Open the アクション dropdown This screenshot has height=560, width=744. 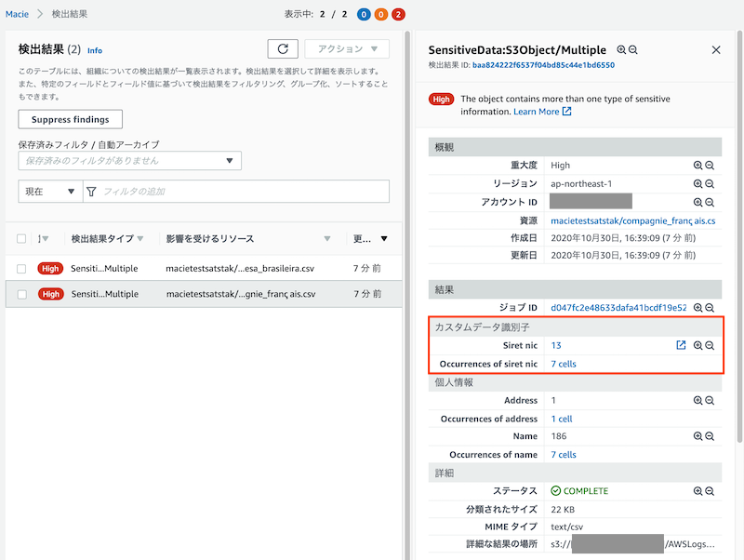(x=347, y=49)
